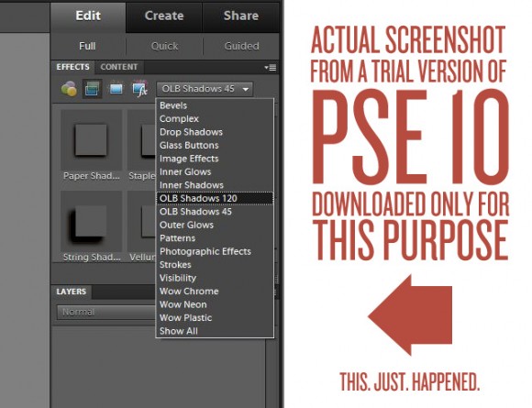Open the Effects panel tab
Viewport: 532px width, 408px height.
click(73, 67)
